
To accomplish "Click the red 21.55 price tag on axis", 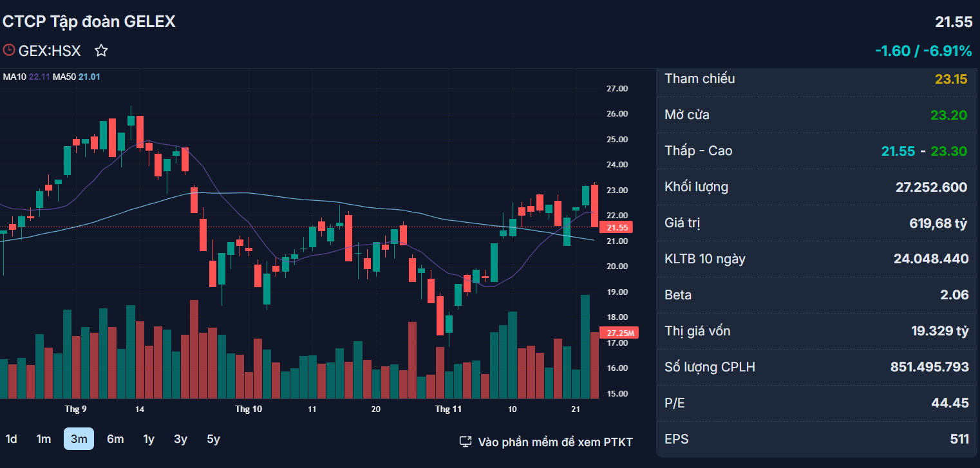I will [x=616, y=227].
